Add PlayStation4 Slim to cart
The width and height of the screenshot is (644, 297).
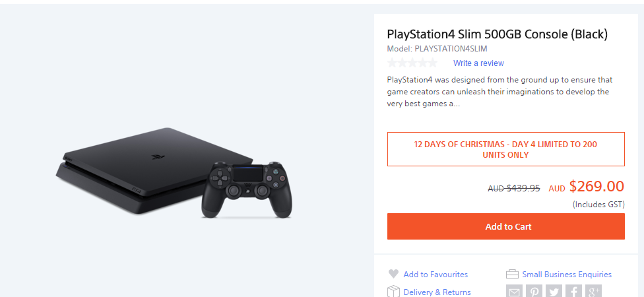click(505, 226)
